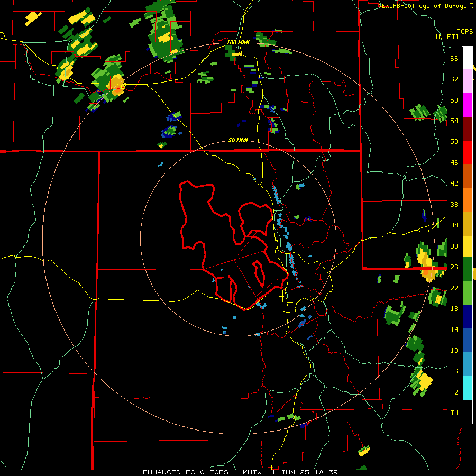This screenshot has height=476, width=476.
Task: Click the navy blue legend color band
Action: [467, 317]
